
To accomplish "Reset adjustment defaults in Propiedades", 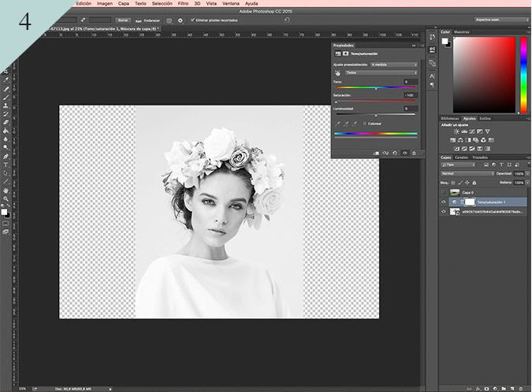I will (395, 153).
